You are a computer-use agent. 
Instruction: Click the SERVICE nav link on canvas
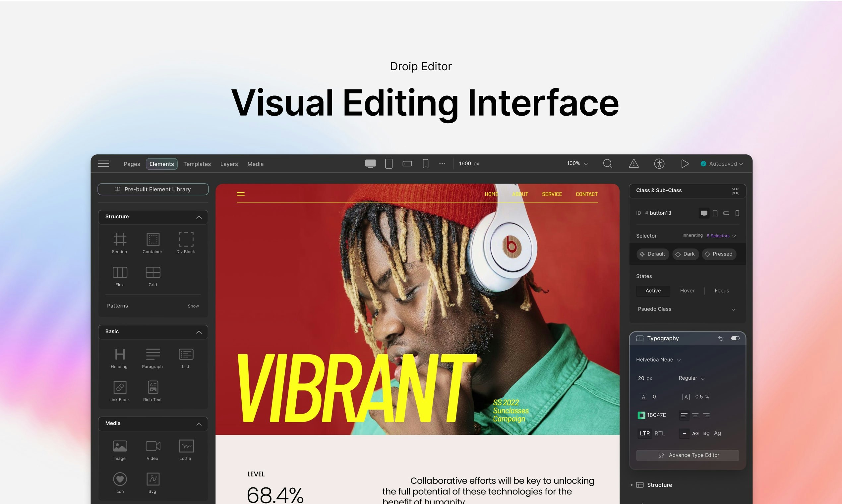[552, 194]
